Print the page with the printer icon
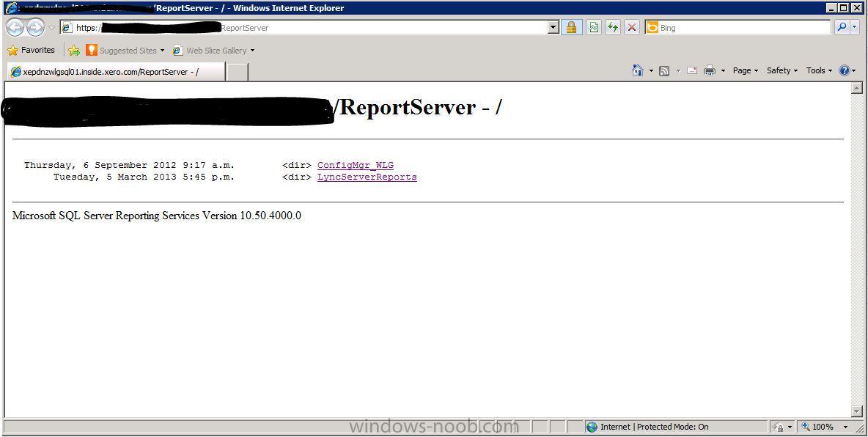Screen dimensions: 868x437 [710, 71]
